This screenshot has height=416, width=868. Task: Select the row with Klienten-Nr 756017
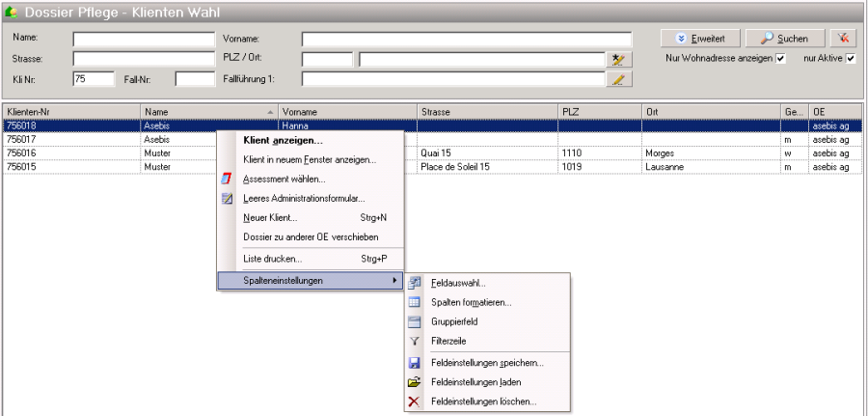click(433, 140)
